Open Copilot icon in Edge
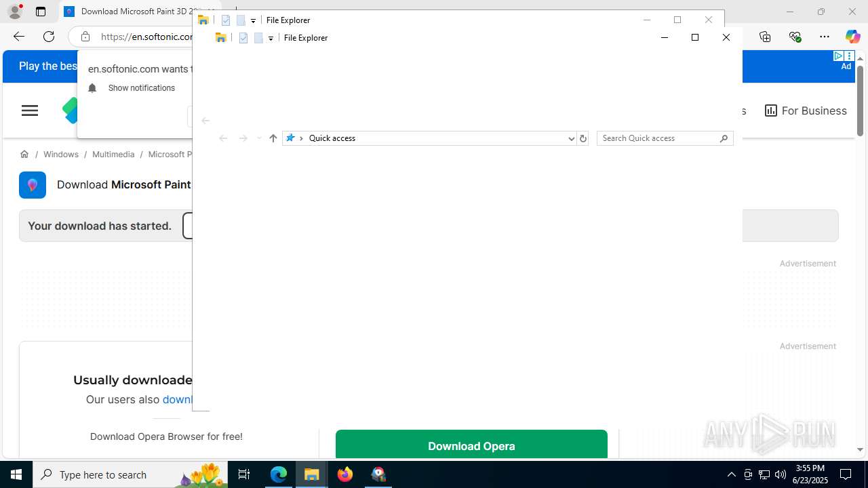This screenshot has width=868, height=488. click(x=852, y=37)
